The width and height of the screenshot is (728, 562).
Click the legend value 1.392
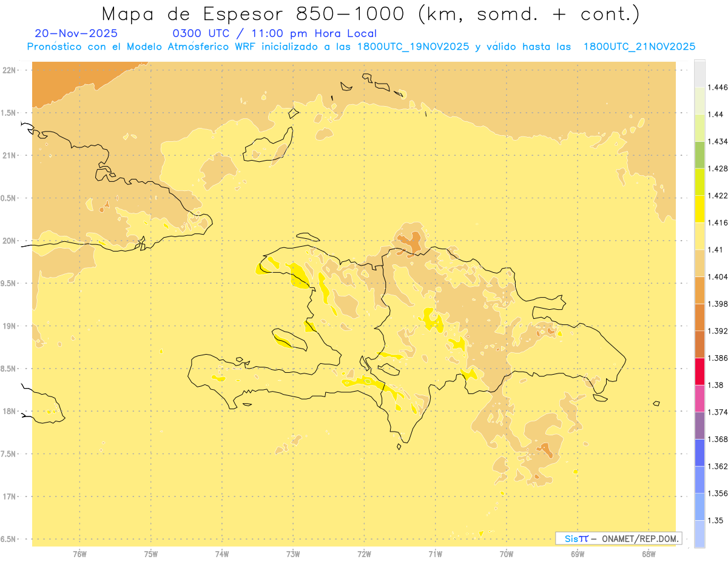pos(718,331)
